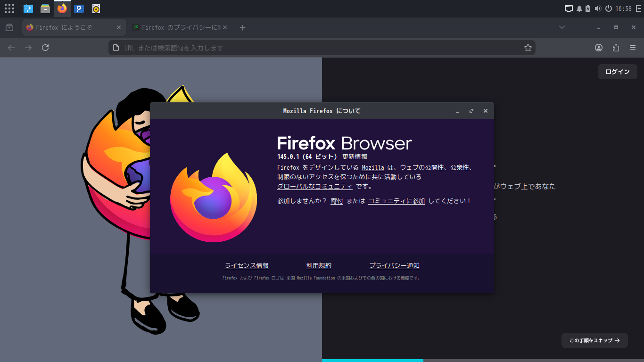
Task: Click この手順をスキップ on the welcome page
Action: [594, 340]
